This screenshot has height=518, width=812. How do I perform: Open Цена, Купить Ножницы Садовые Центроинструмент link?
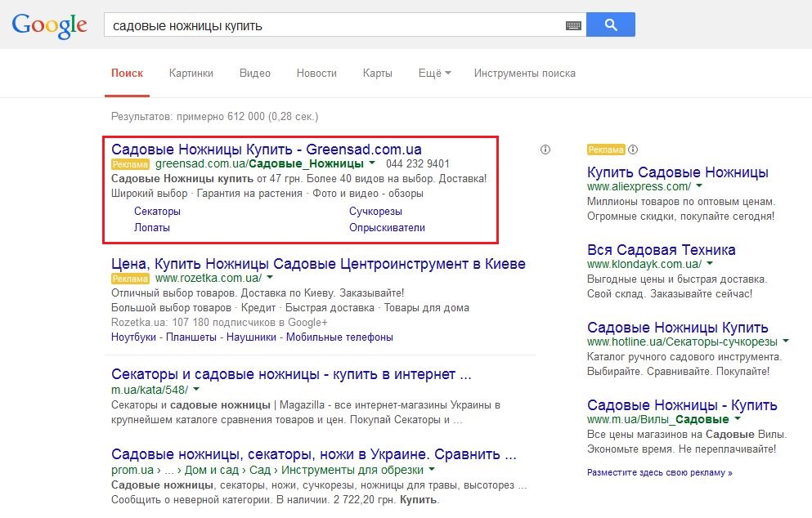tap(318, 264)
